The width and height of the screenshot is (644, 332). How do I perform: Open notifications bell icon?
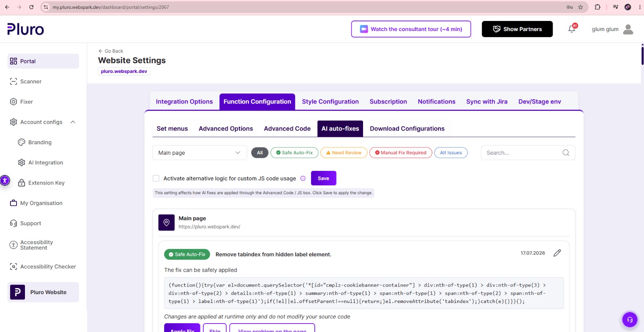click(572, 29)
